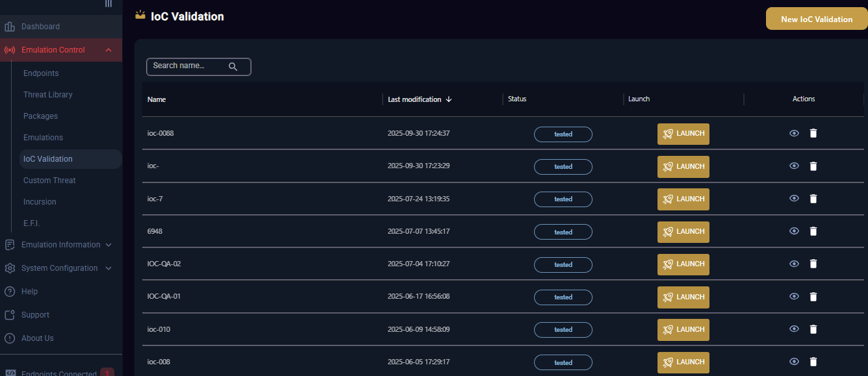
Task: Click the search magnifier icon
Action: (x=233, y=66)
